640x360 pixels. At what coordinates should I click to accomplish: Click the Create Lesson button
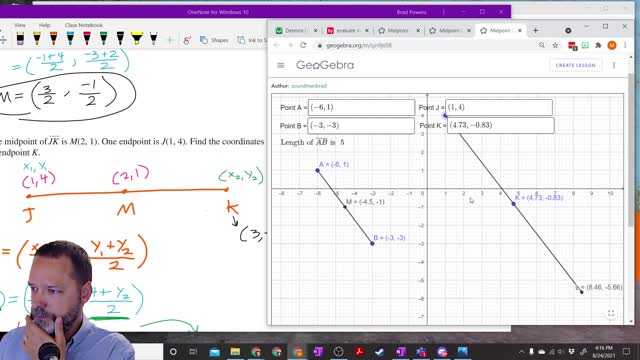576,65
